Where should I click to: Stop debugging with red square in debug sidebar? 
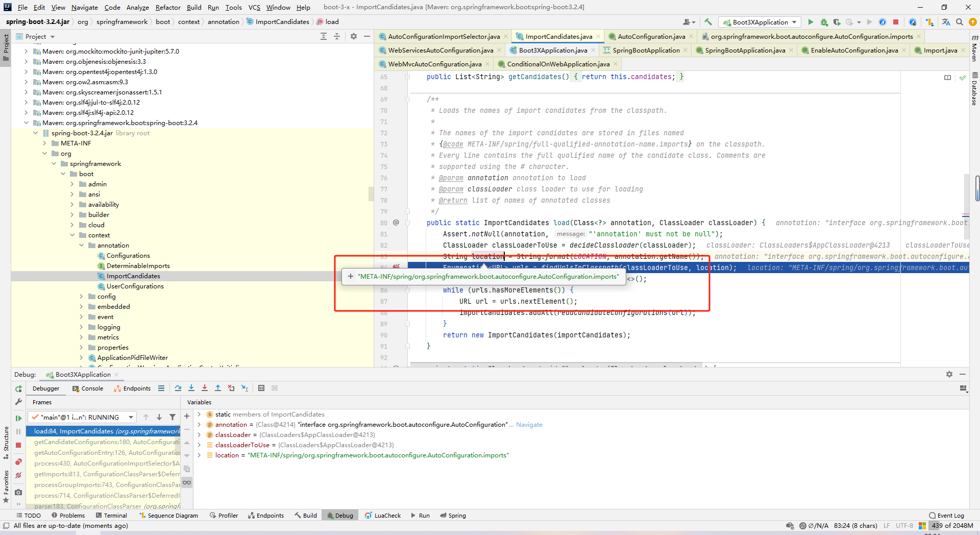[x=18, y=445]
